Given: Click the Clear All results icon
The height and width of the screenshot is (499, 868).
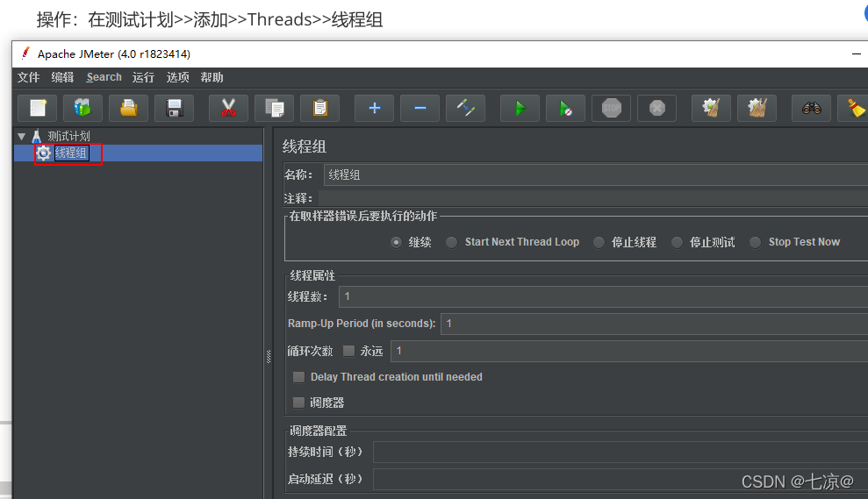Looking at the screenshot, I should [x=757, y=108].
